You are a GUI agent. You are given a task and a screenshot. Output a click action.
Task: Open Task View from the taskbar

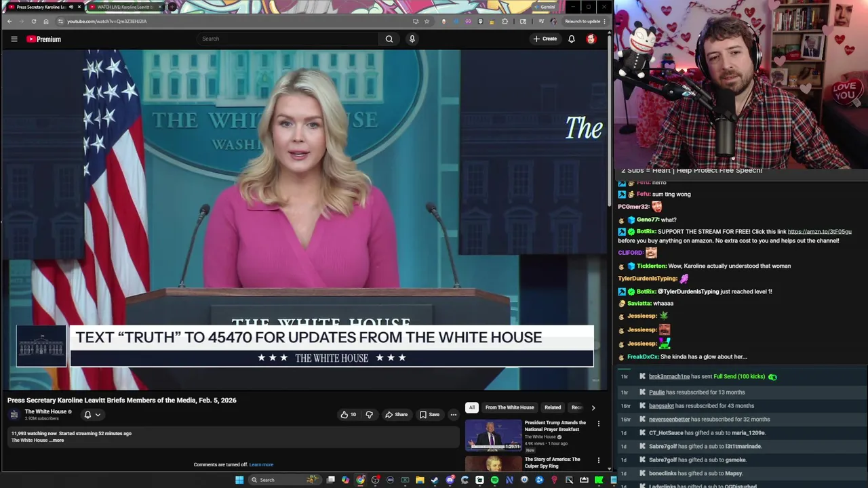(x=330, y=480)
